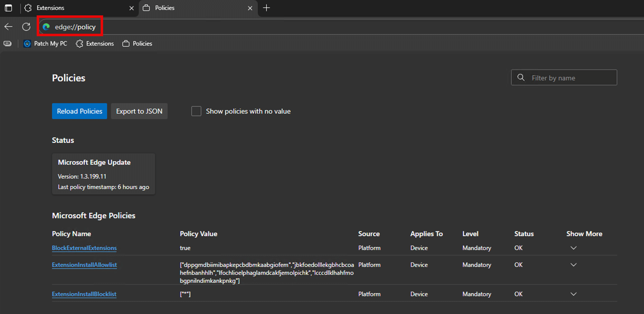
Task: Click the new tab plus icon
Action: pyautogui.click(x=266, y=8)
